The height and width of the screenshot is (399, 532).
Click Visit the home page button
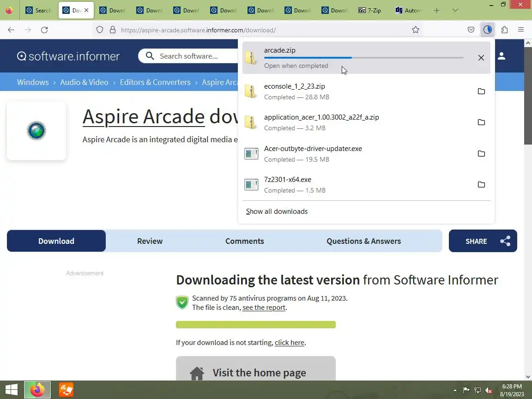(256, 369)
